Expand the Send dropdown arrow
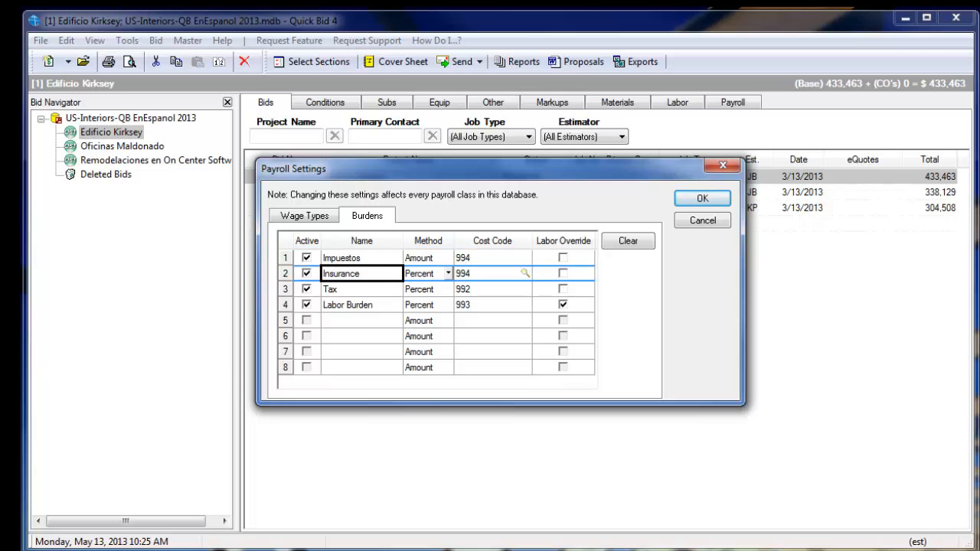 [x=480, y=62]
